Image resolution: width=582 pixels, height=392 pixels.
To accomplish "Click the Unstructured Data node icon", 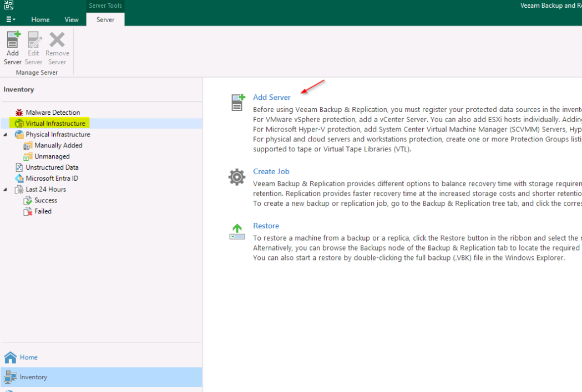I will coord(19,167).
